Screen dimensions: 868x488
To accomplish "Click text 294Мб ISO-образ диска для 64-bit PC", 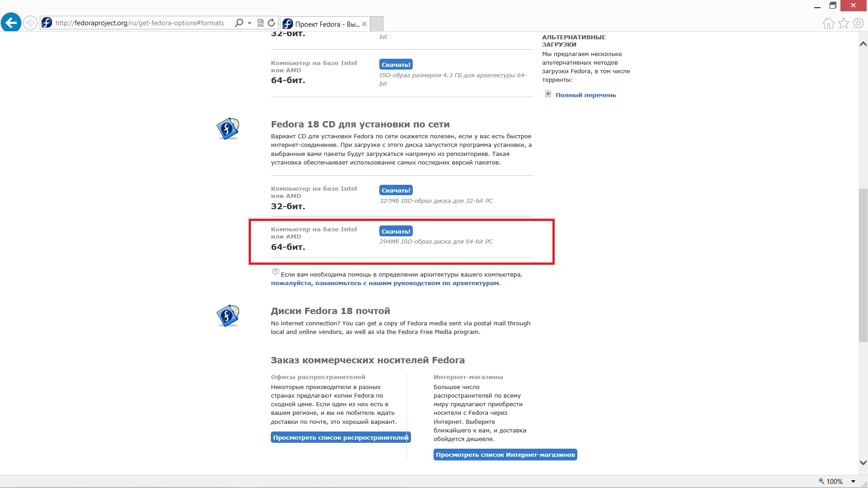I will pos(436,241).
